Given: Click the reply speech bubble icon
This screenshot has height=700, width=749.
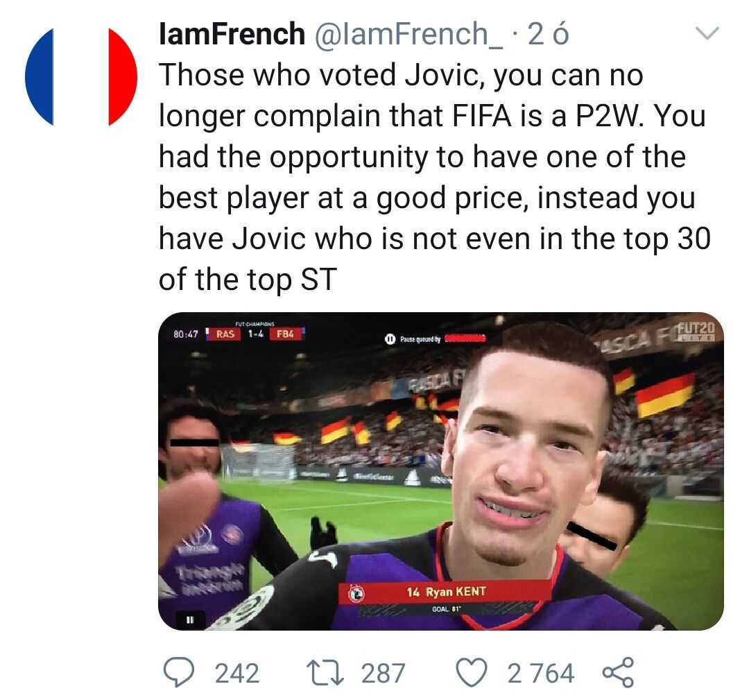Looking at the screenshot, I should [181, 673].
